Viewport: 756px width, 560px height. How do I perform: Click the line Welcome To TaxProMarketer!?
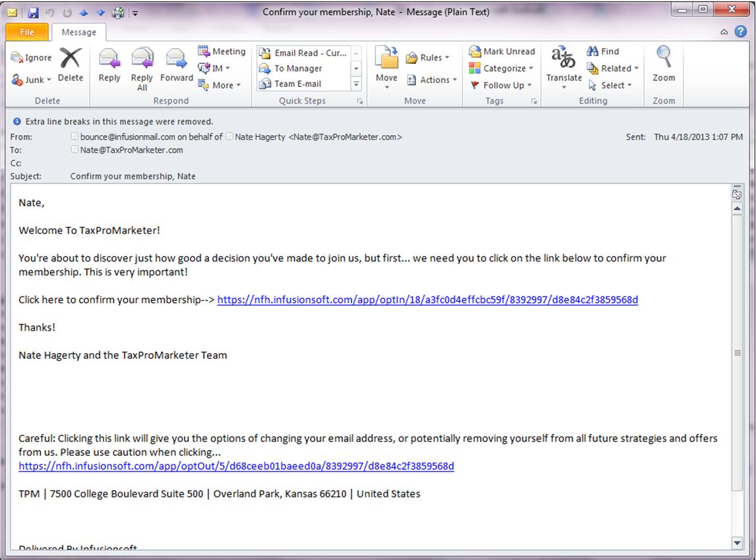(89, 231)
